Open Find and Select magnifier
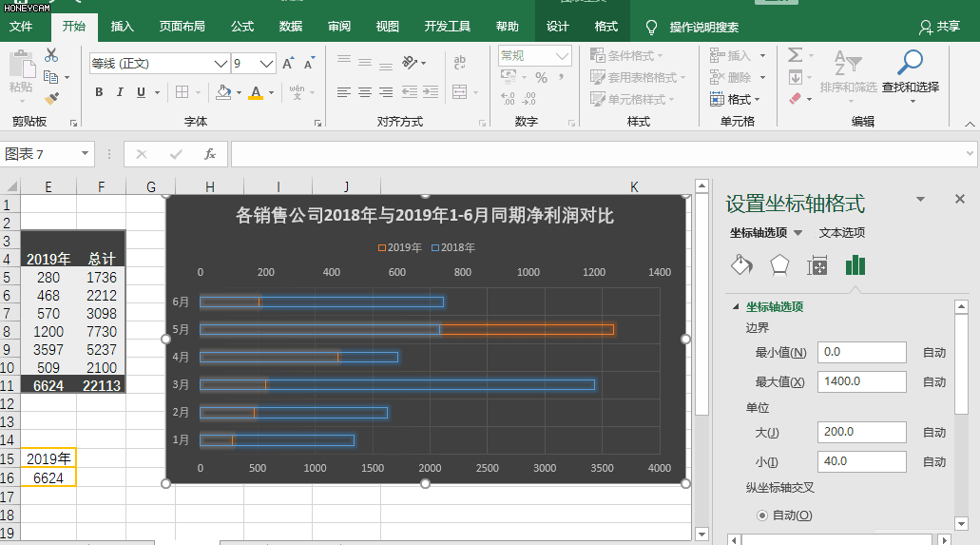The image size is (980, 545). click(x=910, y=63)
